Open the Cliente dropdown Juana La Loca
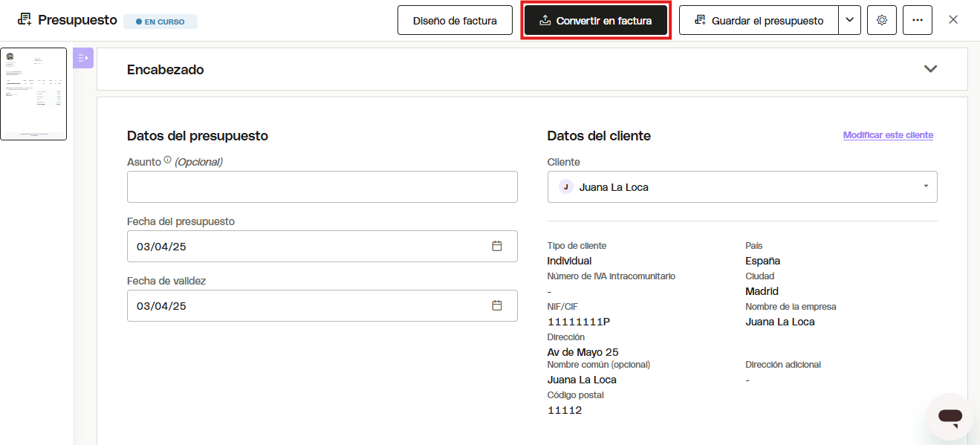Image resolution: width=980 pixels, height=445 pixels. click(742, 186)
